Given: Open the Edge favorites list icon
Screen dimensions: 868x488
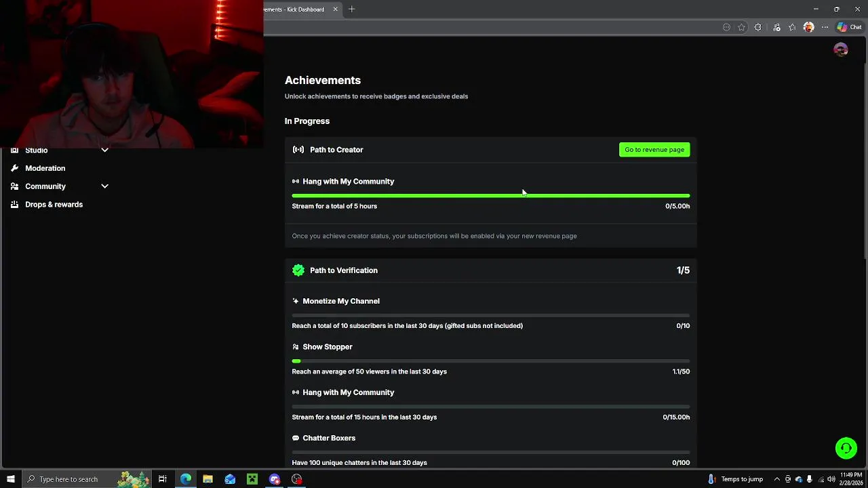Looking at the screenshot, I should (x=792, y=27).
